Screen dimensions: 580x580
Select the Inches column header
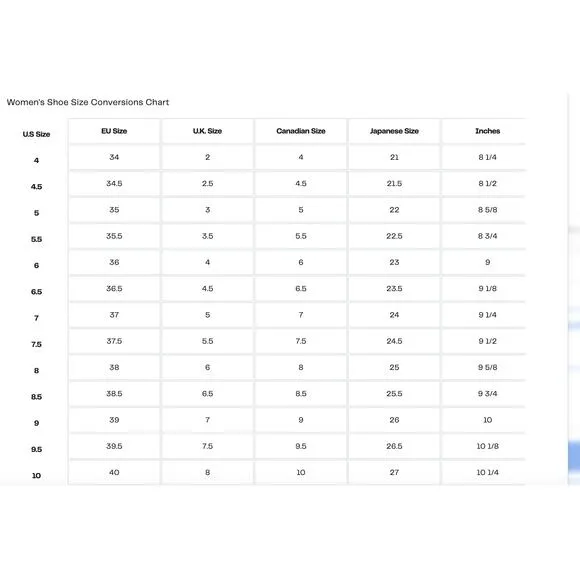[488, 131]
